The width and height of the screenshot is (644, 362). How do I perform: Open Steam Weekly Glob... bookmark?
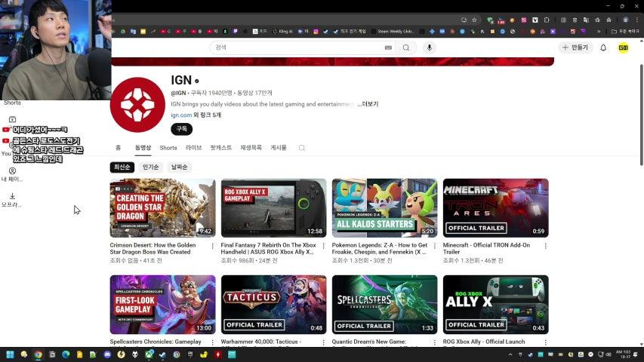point(393,31)
